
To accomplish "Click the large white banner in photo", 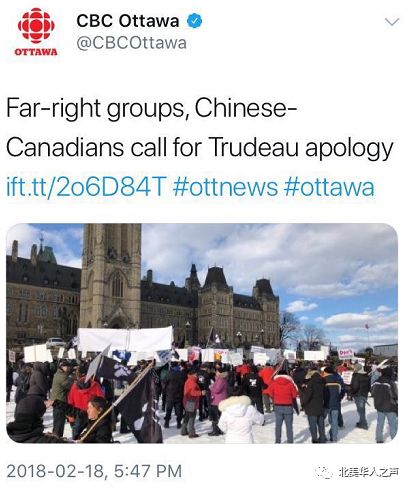I will click(125, 339).
